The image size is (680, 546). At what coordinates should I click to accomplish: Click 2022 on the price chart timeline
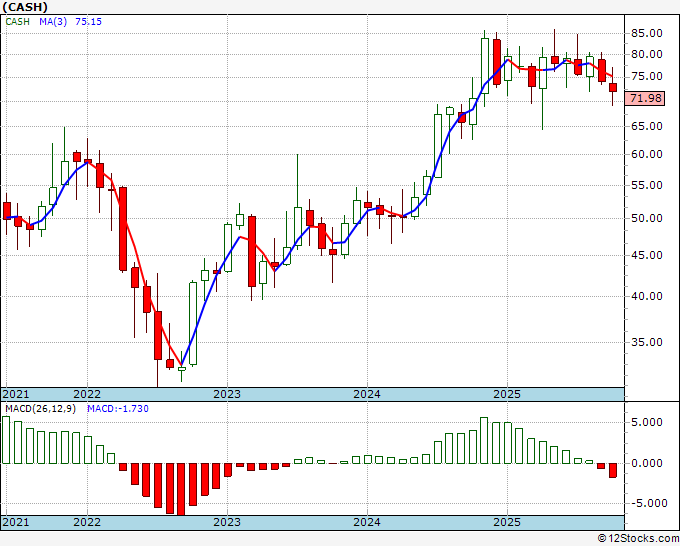(87, 394)
